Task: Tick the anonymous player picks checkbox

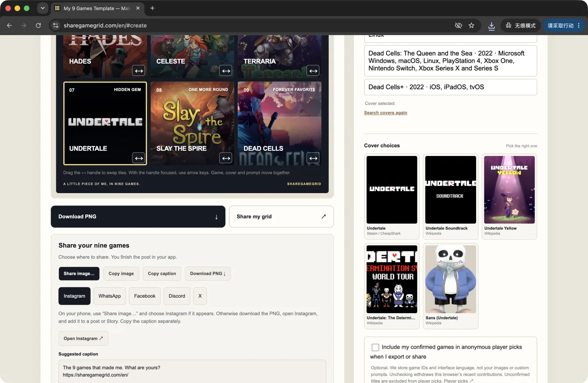Action: click(375, 347)
